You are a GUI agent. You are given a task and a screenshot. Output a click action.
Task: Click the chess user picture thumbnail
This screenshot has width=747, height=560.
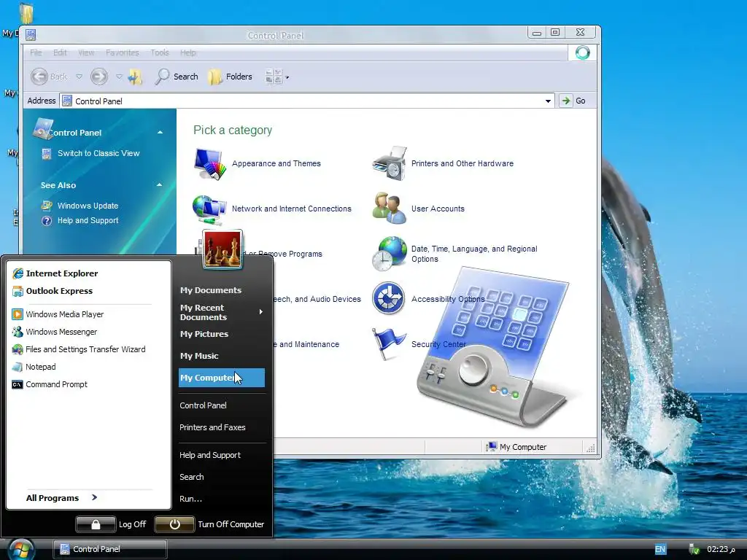222,249
